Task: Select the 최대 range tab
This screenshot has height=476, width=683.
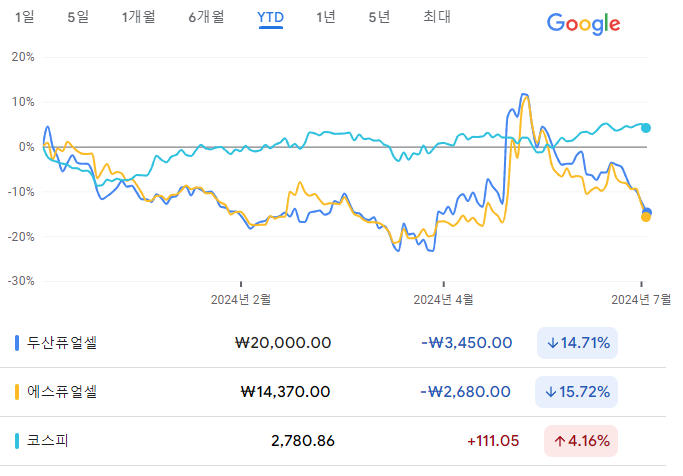Action: [437, 17]
